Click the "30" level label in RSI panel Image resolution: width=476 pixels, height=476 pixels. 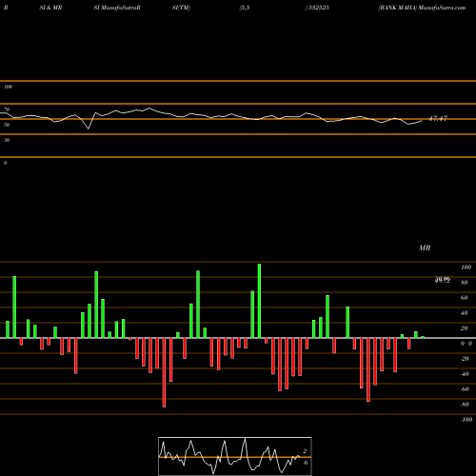click(7, 140)
